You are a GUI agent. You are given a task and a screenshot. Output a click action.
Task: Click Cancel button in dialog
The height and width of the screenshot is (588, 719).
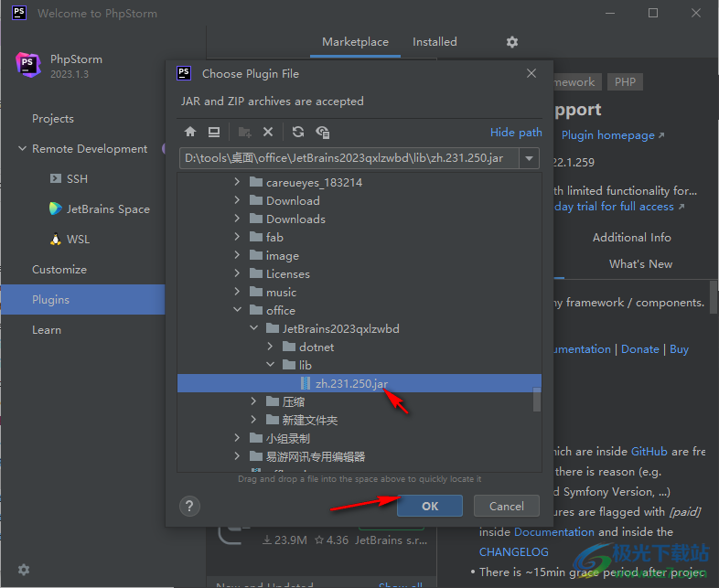click(506, 506)
